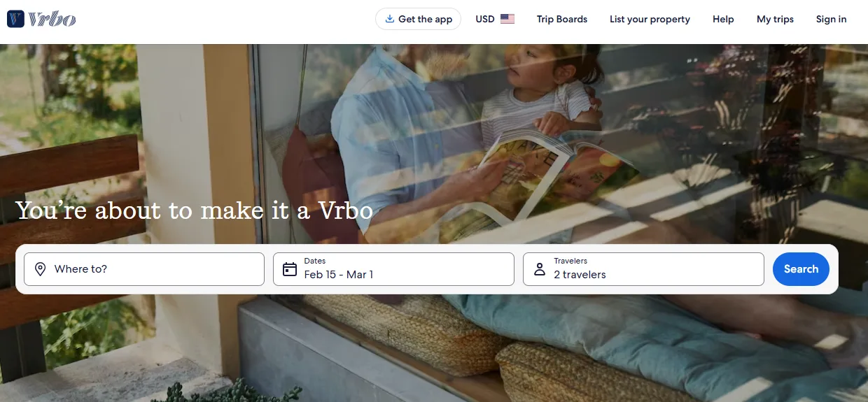Screen dimensions: 868x402
Task: Focus the Where to? destination field
Action: (x=144, y=269)
